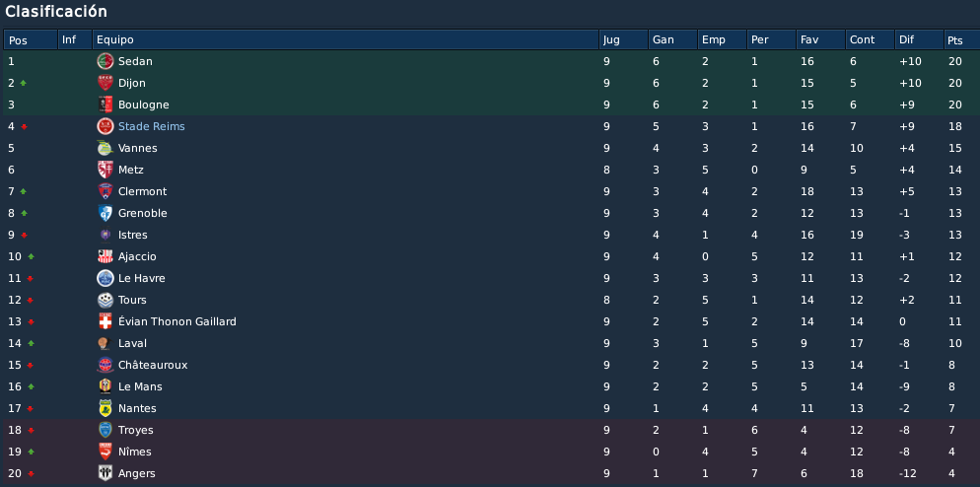Open the Boulogne team name
This screenshot has height=487, width=980.
(x=143, y=105)
